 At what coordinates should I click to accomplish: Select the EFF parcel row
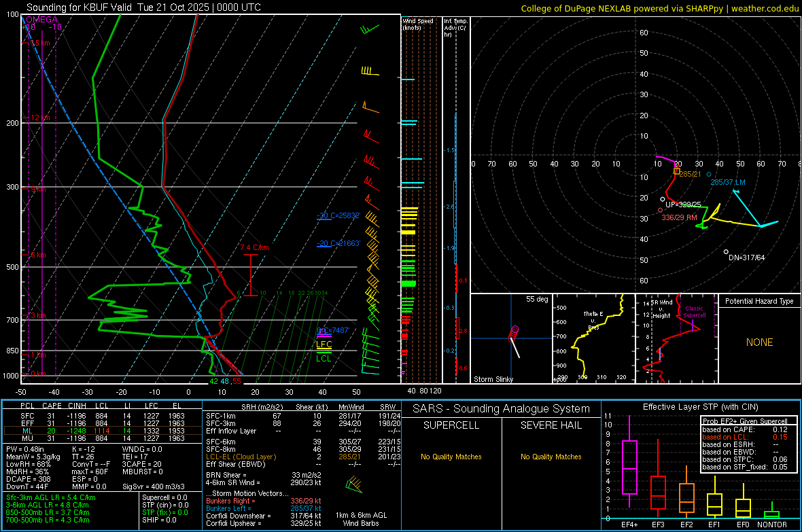pyautogui.click(x=102, y=423)
